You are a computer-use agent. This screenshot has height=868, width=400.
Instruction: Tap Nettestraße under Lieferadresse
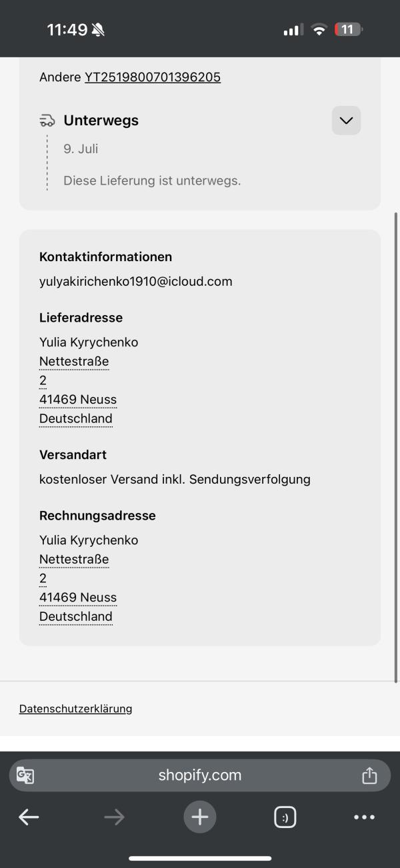coord(74,362)
